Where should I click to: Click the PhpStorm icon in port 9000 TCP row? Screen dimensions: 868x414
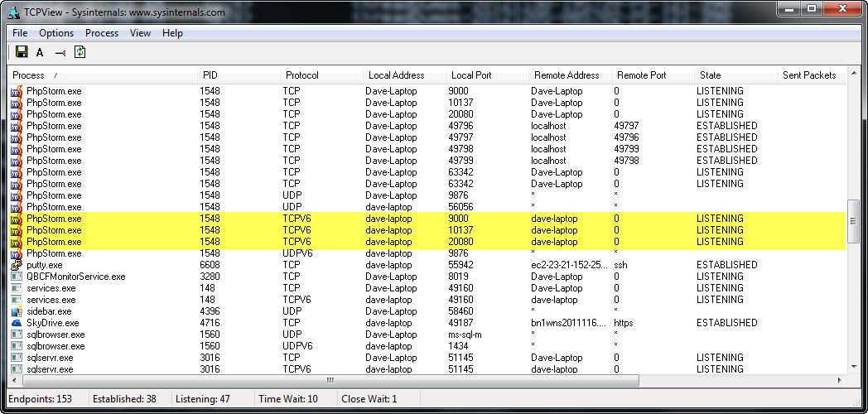click(x=17, y=91)
